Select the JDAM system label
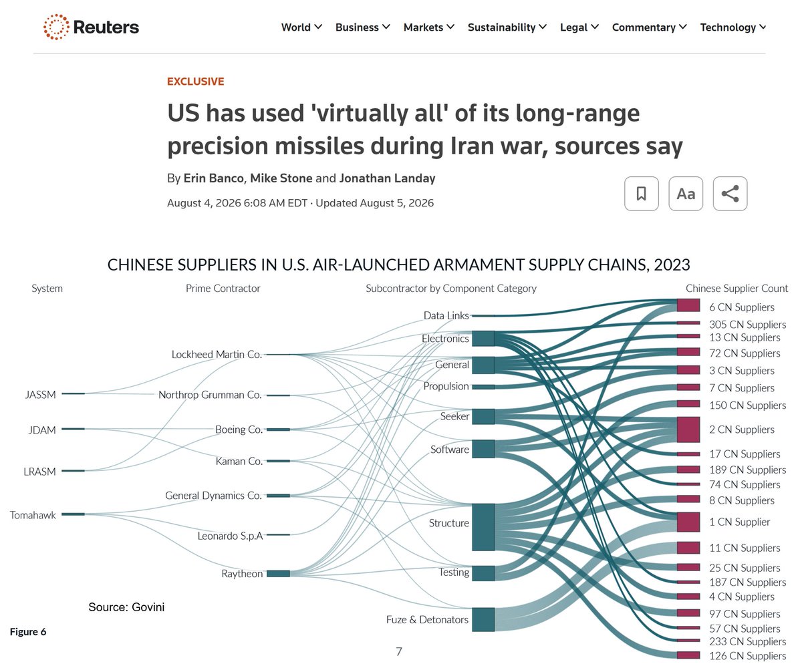Screen dimensions: 802x672 42,430
